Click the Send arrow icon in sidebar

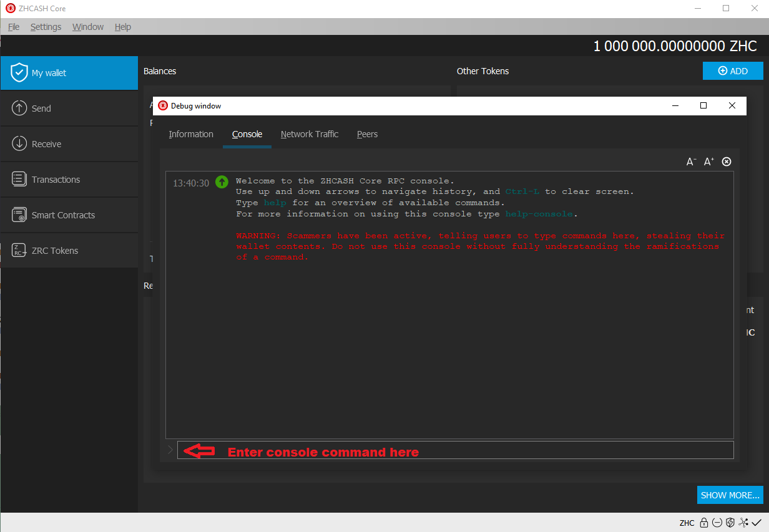pos(19,108)
